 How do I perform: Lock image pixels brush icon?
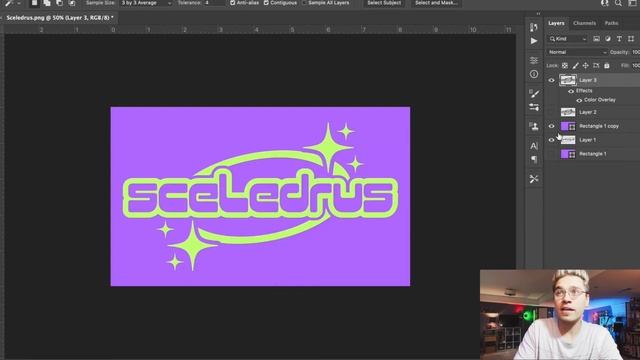[x=575, y=65]
